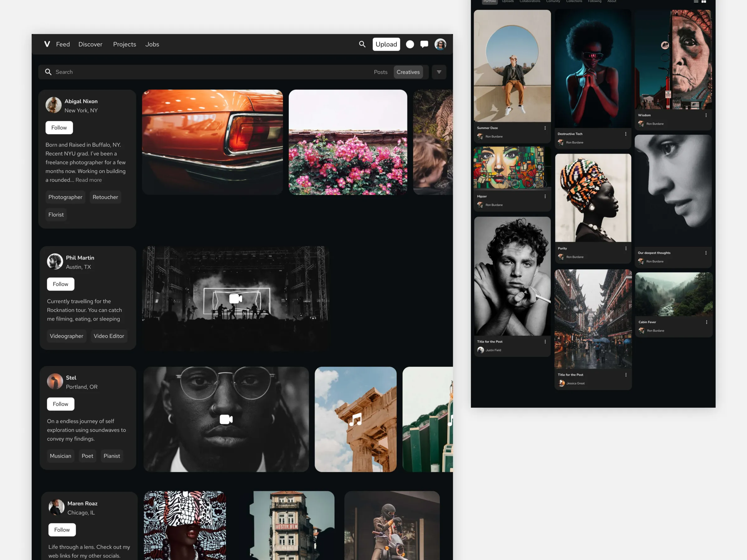Switch to the Posts tab
The height and width of the screenshot is (560, 747).
point(381,72)
